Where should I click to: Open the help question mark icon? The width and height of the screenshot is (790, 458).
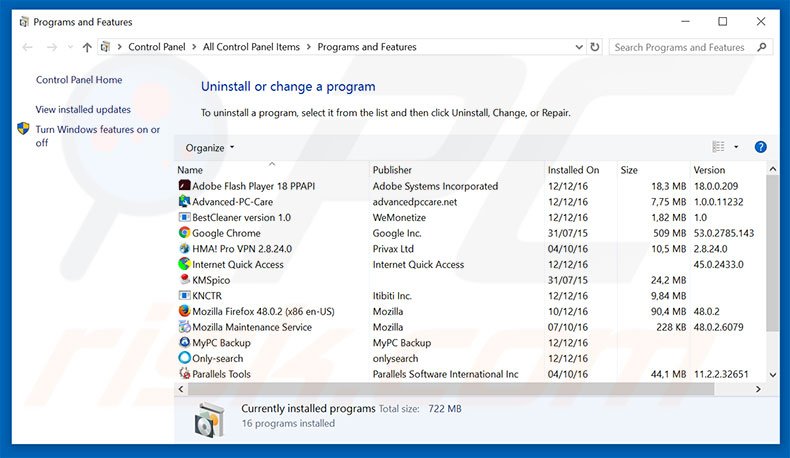[x=760, y=147]
